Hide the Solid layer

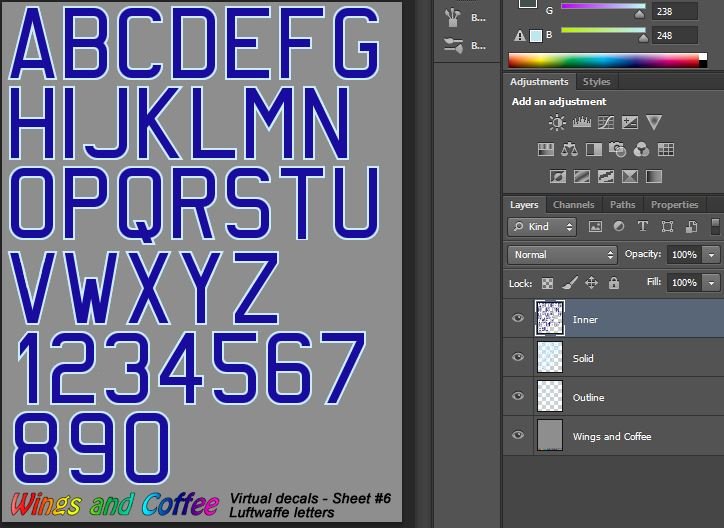518,357
